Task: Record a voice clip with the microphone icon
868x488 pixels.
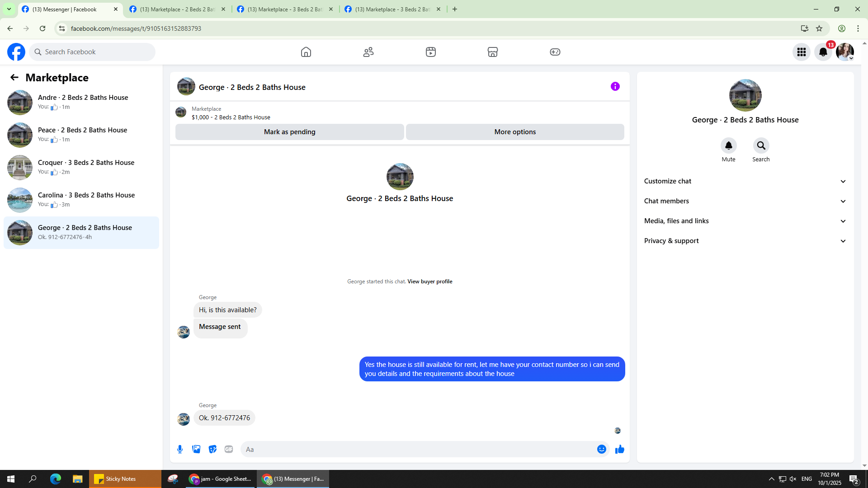Action: 180,449
